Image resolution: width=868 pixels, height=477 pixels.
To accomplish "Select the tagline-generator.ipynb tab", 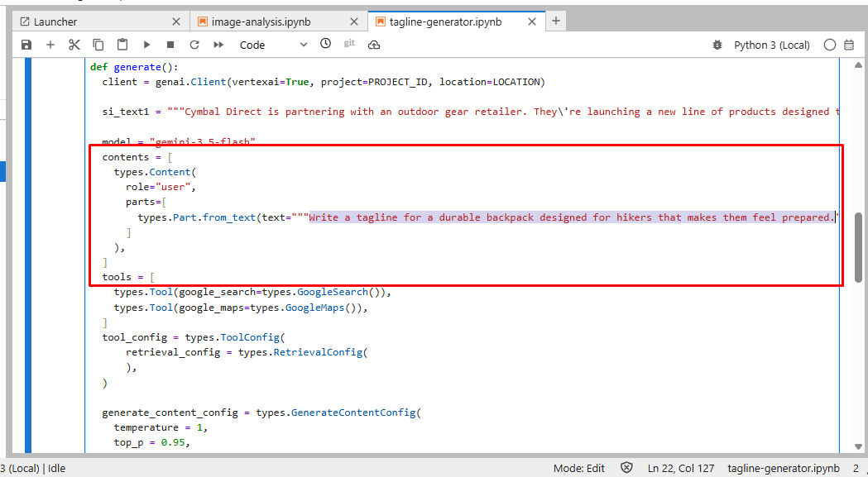I will point(457,21).
